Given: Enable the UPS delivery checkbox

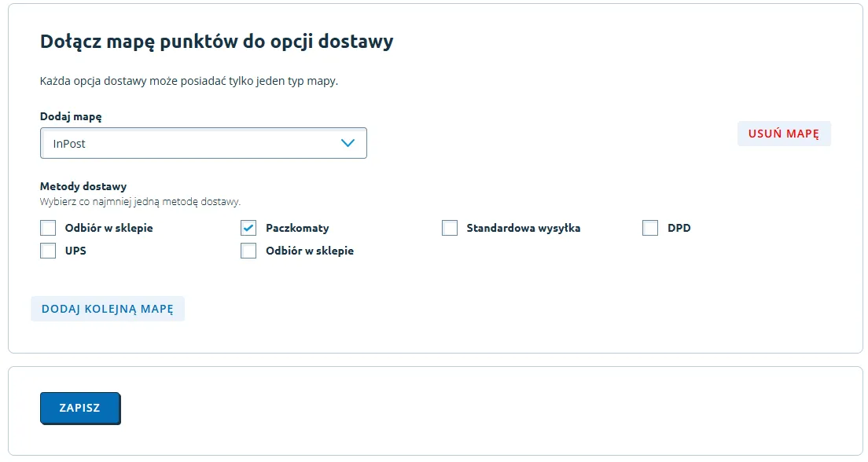Looking at the screenshot, I should click(x=48, y=251).
